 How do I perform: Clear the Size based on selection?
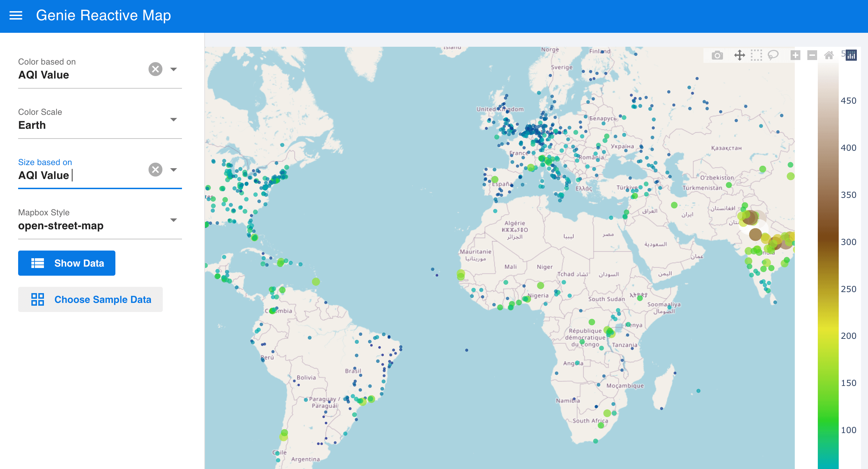tap(155, 170)
